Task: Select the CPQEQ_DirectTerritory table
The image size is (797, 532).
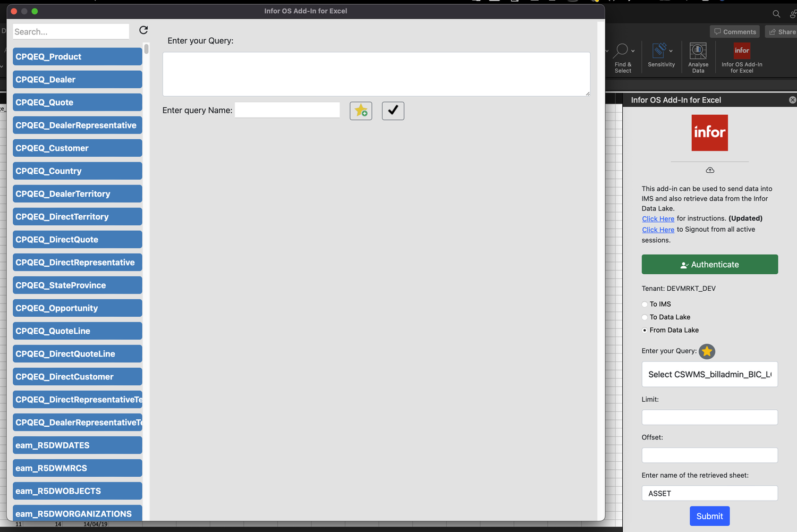Action: point(78,216)
